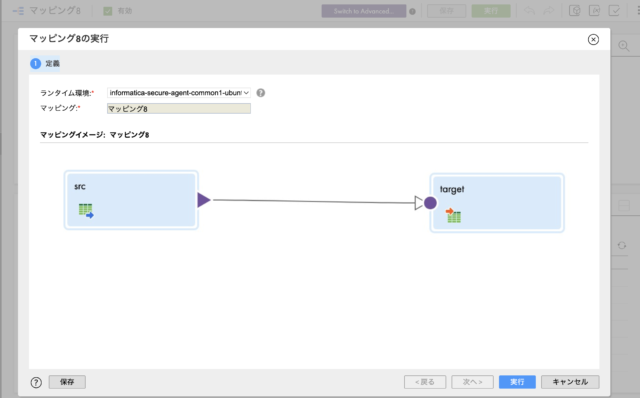
Task: Click the <戻る button
Action: click(425, 382)
